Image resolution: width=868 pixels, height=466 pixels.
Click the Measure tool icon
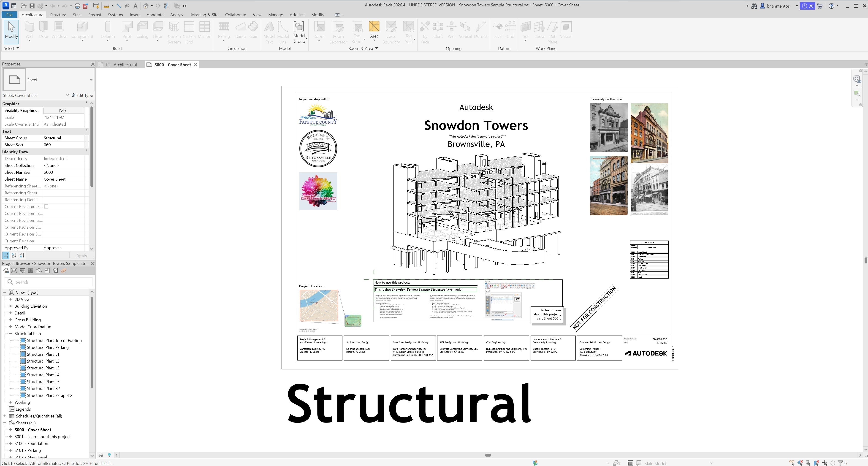point(106,6)
